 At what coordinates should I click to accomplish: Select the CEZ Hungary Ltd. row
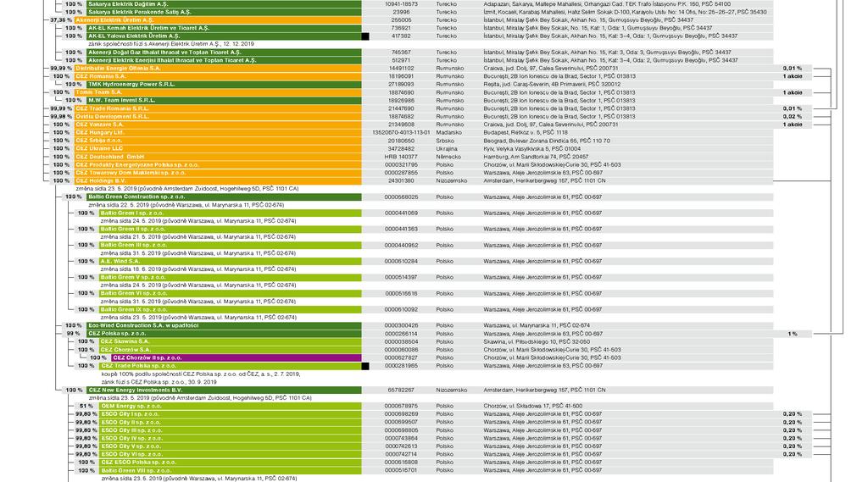point(218,132)
